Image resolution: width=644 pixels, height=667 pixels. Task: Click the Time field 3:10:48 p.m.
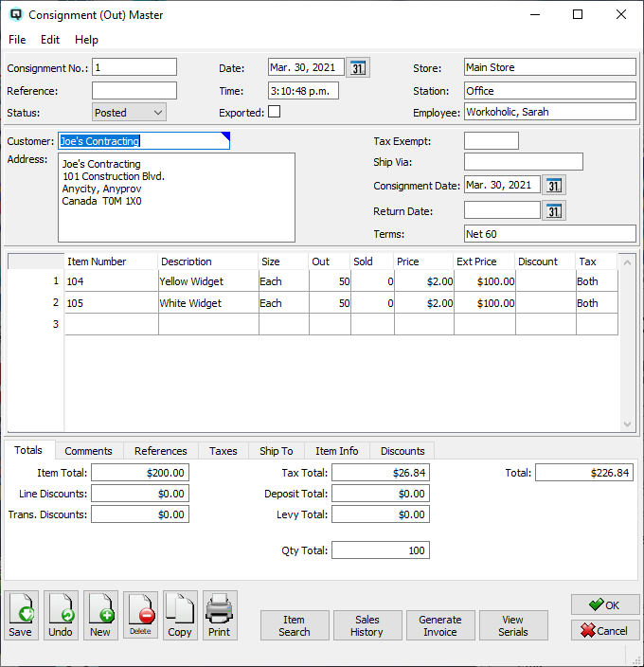(x=303, y=91)
